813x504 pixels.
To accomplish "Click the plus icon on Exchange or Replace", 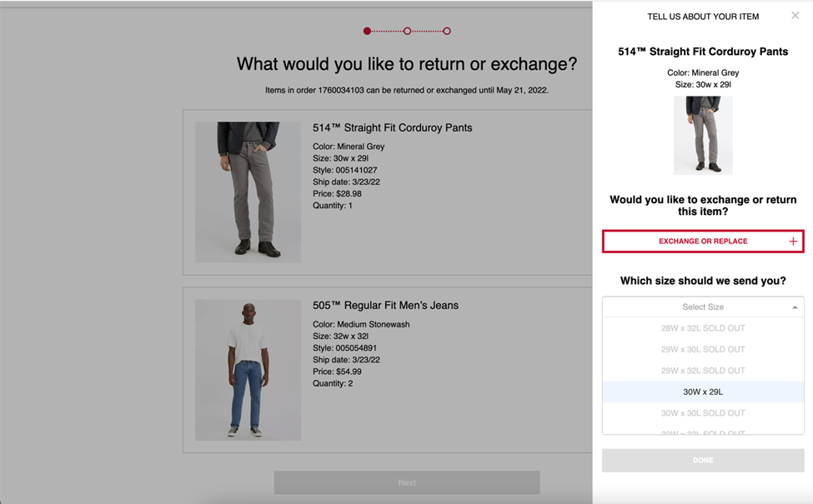I will [793, 242].
